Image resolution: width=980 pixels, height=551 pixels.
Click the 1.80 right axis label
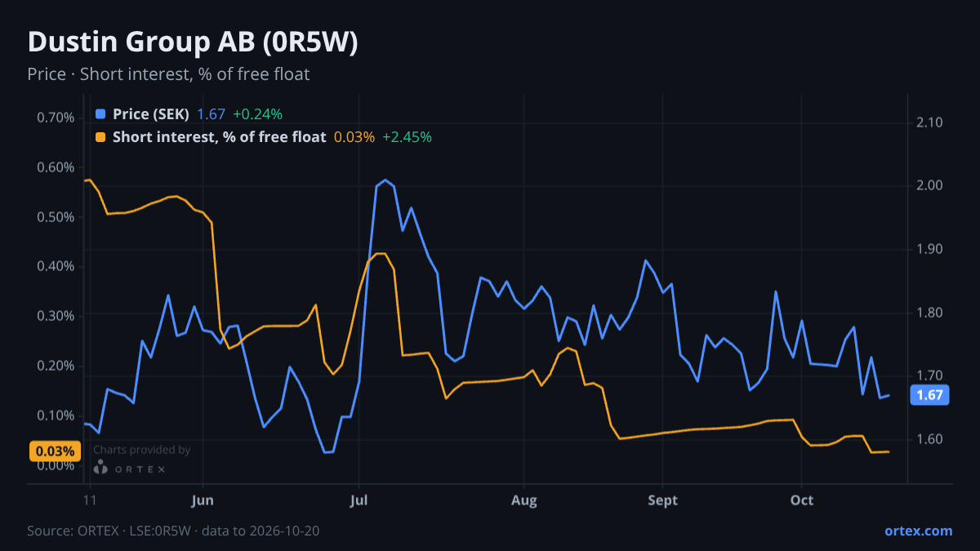[930, 313]
